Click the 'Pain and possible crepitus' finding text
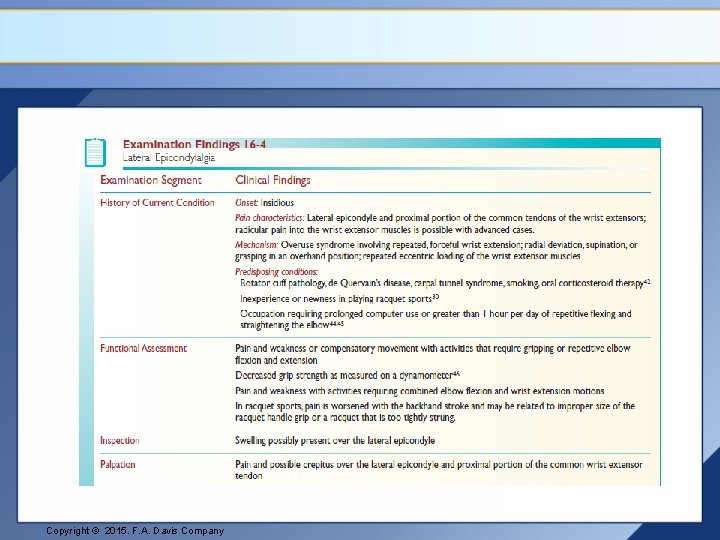720x540 pixels. [439, 470]
